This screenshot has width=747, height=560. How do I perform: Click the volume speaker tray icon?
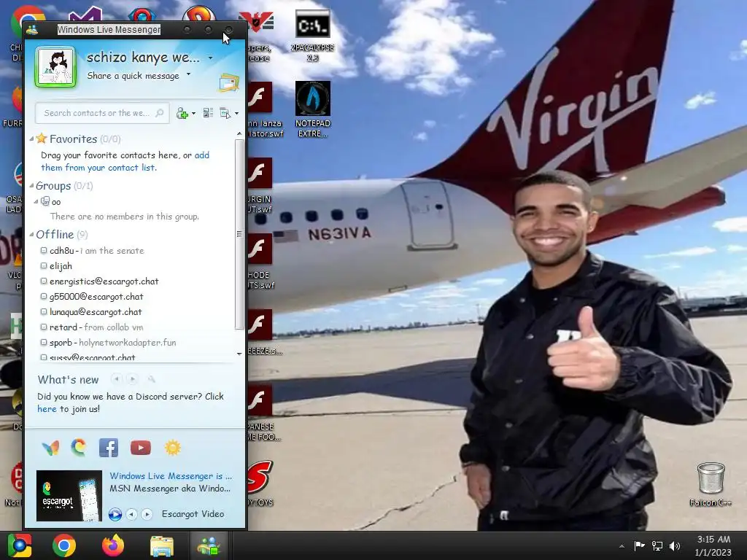675,545
